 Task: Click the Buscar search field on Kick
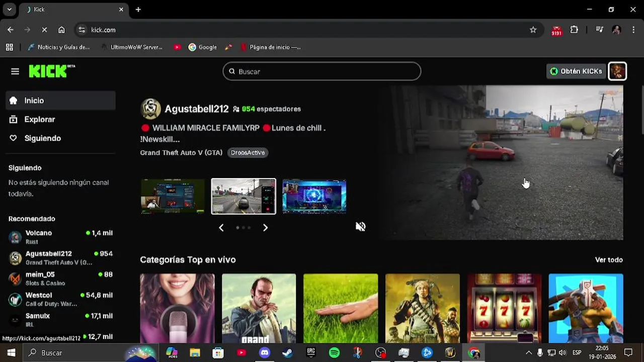[322, 71]
